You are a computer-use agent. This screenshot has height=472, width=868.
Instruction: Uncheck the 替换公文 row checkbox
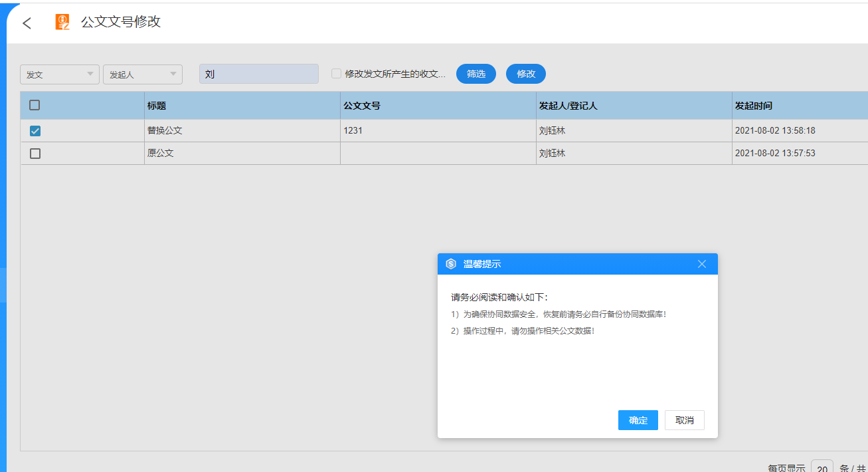tap(35, 131)
